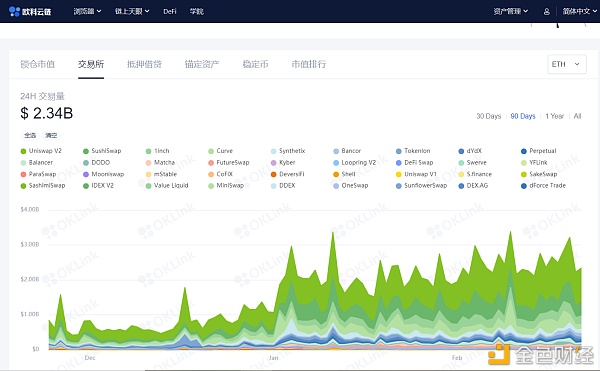This screenshot has height=371, width=600.
Task: Click the Shell legend dot
Action: (336, 174)
